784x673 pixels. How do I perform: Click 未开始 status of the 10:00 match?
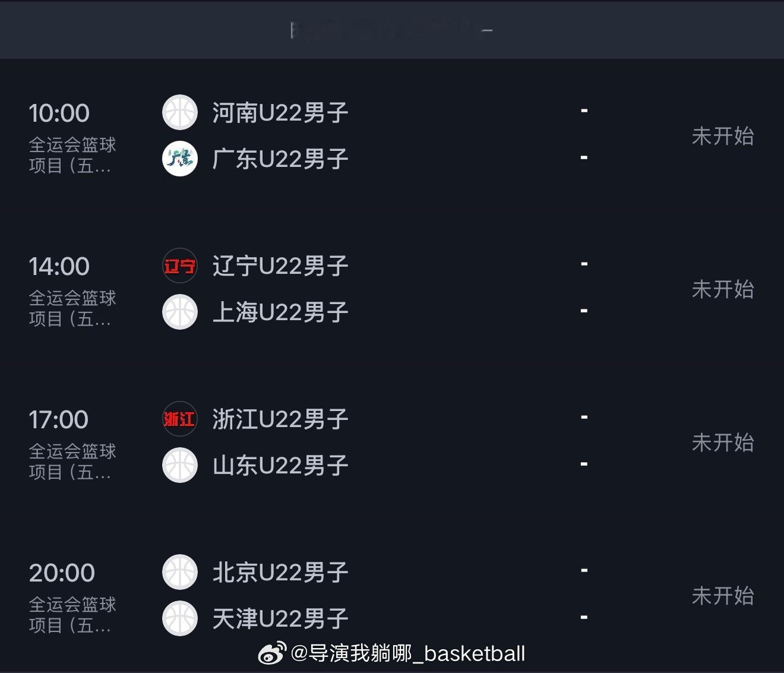pyautogui.click(x=722, y=136)
